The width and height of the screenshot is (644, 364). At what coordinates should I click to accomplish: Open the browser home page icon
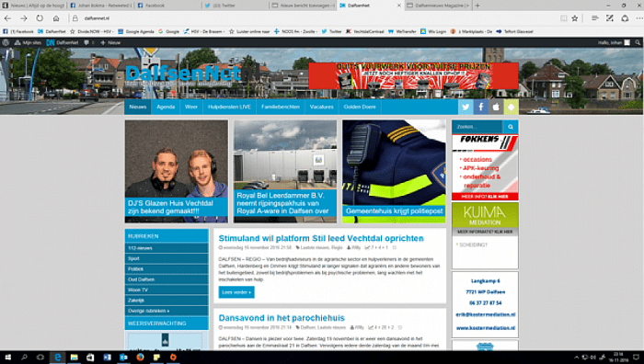click(x=56, y=18)
